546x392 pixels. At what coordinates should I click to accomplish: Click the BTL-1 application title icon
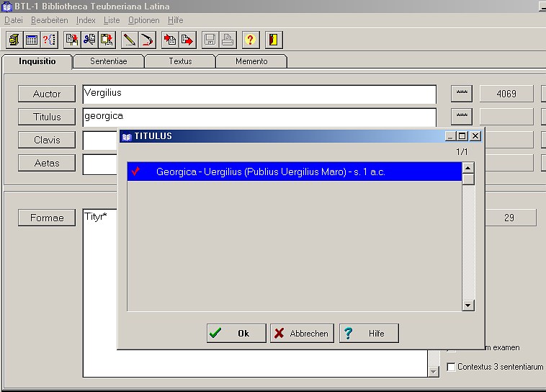coord(6,6)
